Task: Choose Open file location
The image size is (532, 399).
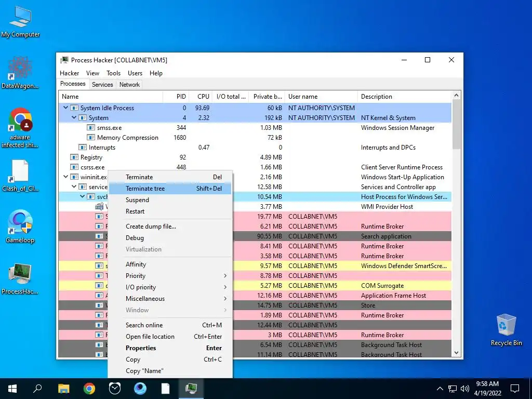Action: 170,337
